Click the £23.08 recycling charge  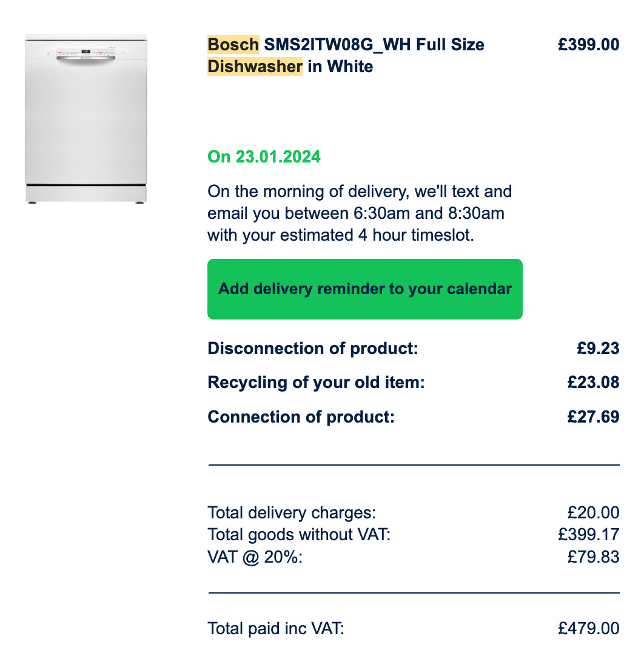[593, 383]
